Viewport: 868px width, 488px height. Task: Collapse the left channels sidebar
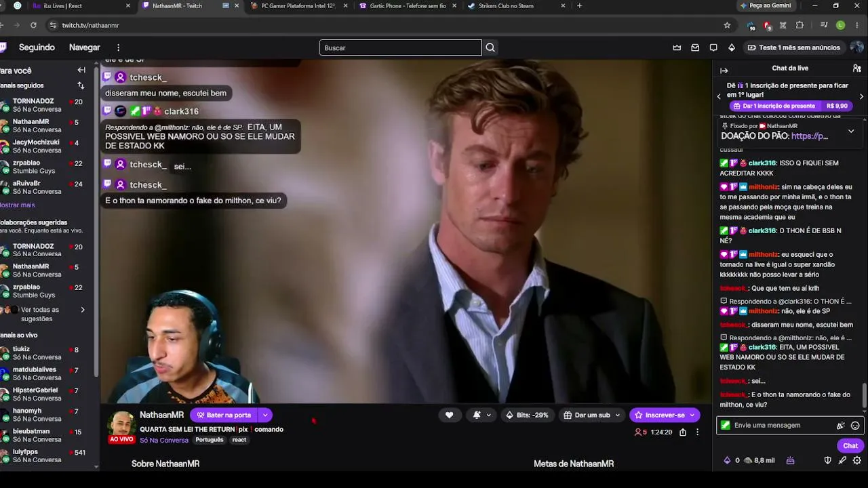pos(81,70)
